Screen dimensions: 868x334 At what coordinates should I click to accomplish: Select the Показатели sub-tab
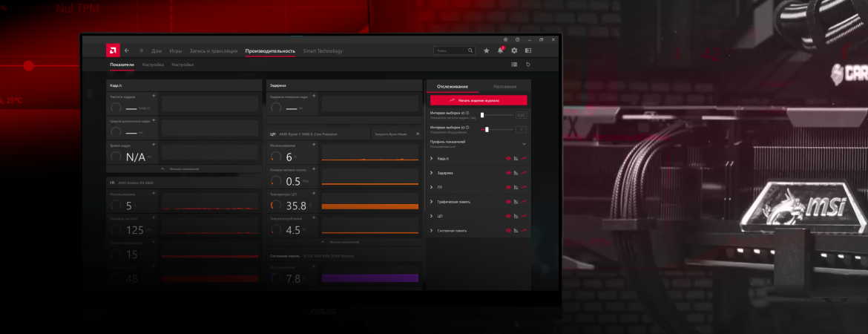pyautogui.click(x=122, y=65)
